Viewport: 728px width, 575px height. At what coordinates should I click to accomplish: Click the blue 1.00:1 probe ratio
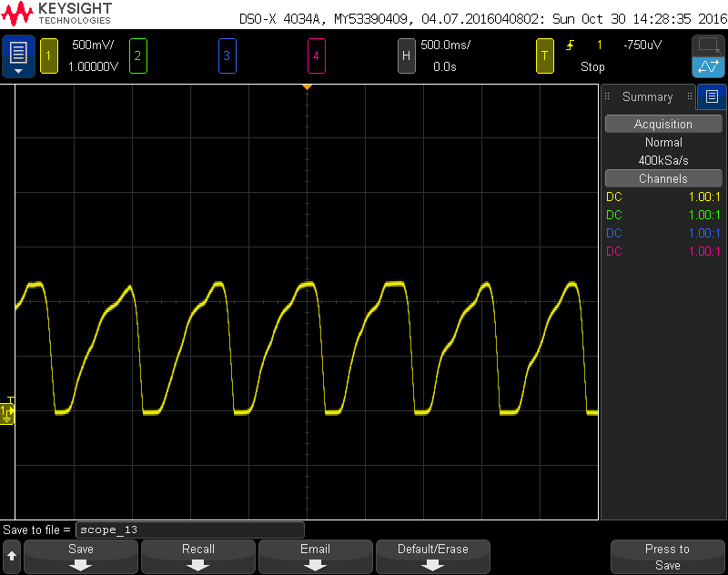point(704,233)
